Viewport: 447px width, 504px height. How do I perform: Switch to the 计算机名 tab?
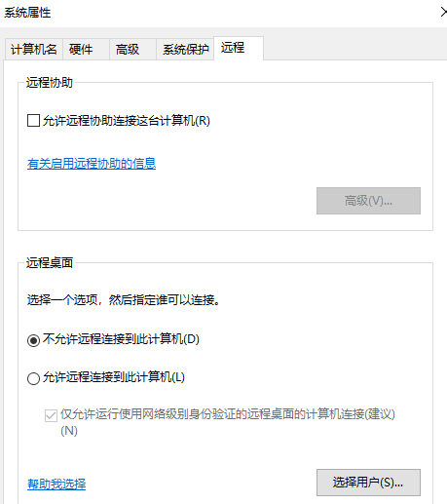[x=34, y=50]
